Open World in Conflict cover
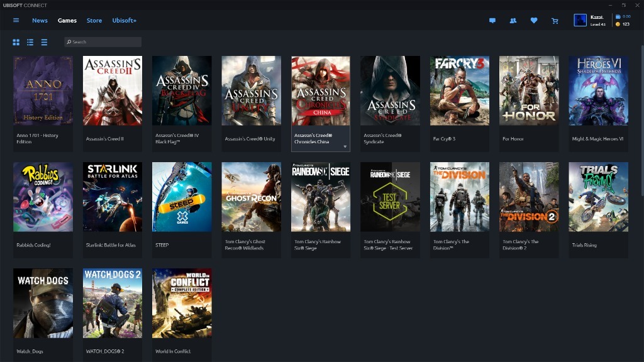This screenshot has width=644, height=362. [182, 304]
